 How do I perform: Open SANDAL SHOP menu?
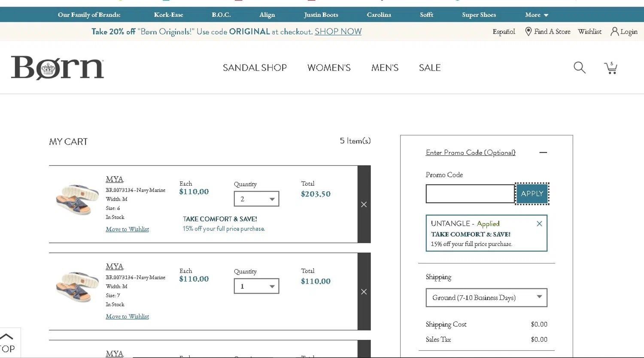255,67
